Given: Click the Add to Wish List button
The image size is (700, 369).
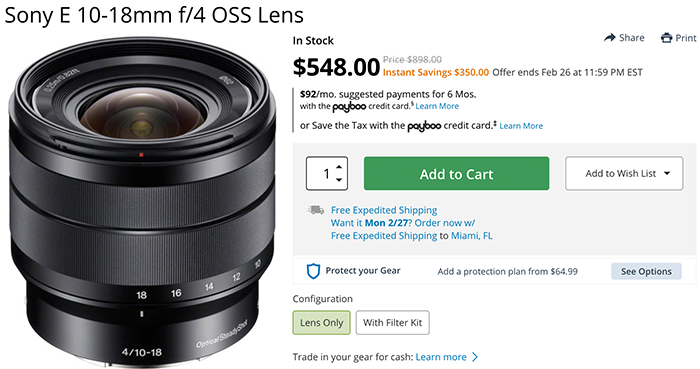Looking at the screenshot, I should (624, 174).
